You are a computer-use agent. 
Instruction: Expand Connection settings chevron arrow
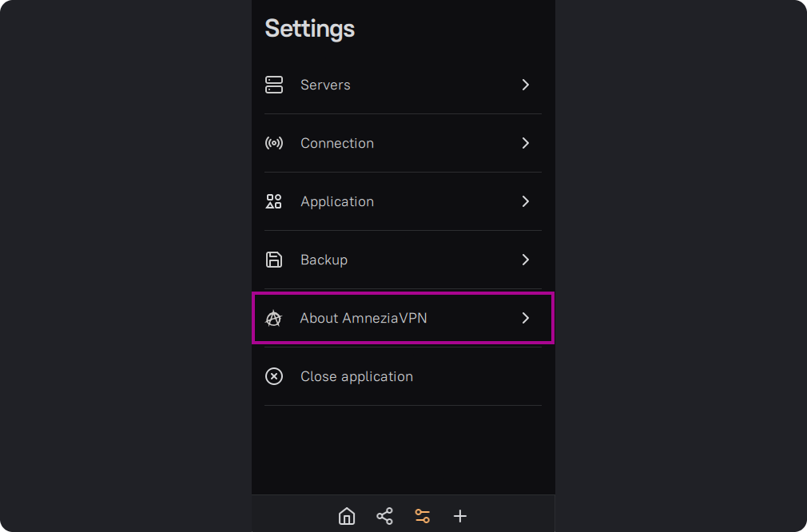(x=526, y=143)
